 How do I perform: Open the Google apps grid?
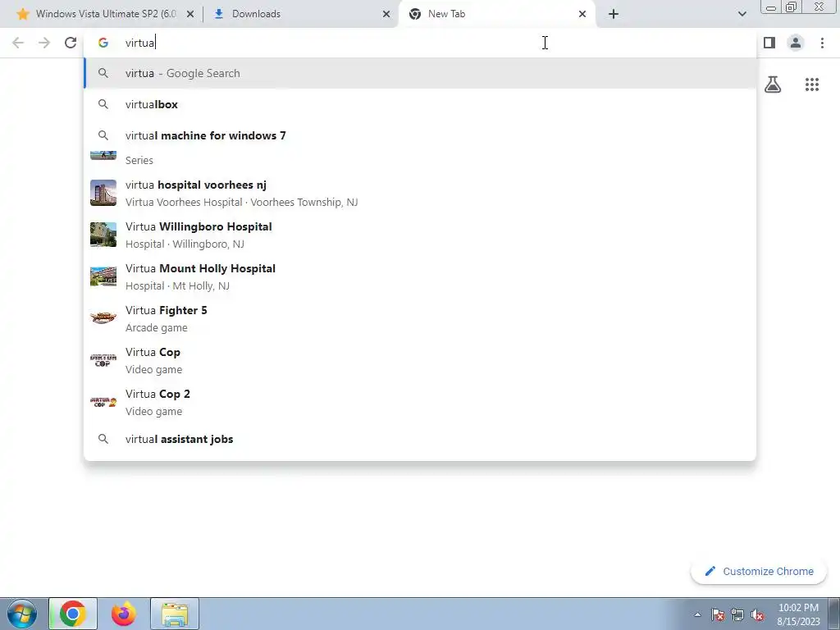coord(812,84)
